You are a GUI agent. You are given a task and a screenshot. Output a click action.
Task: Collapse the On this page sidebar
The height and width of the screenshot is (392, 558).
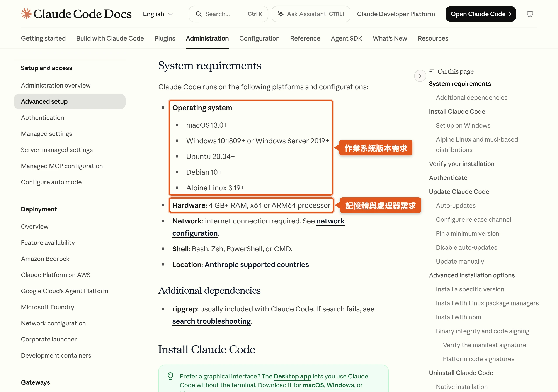click(x=420, y=76)
